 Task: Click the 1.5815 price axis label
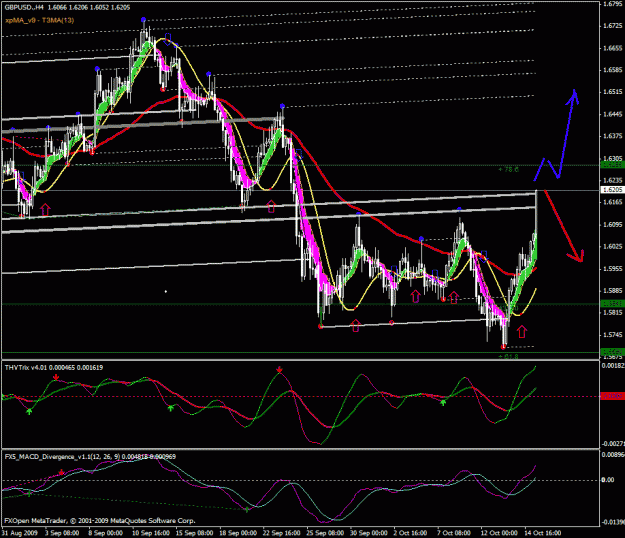click(613, 313)
